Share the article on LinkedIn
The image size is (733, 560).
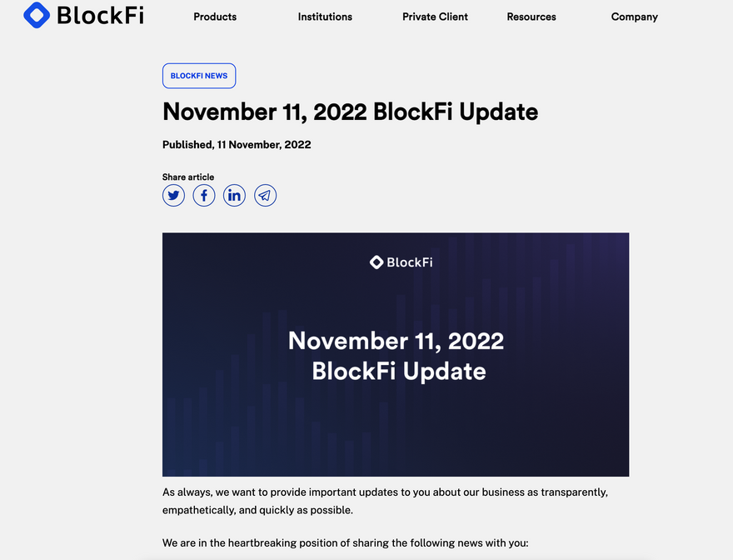point(234,196)
